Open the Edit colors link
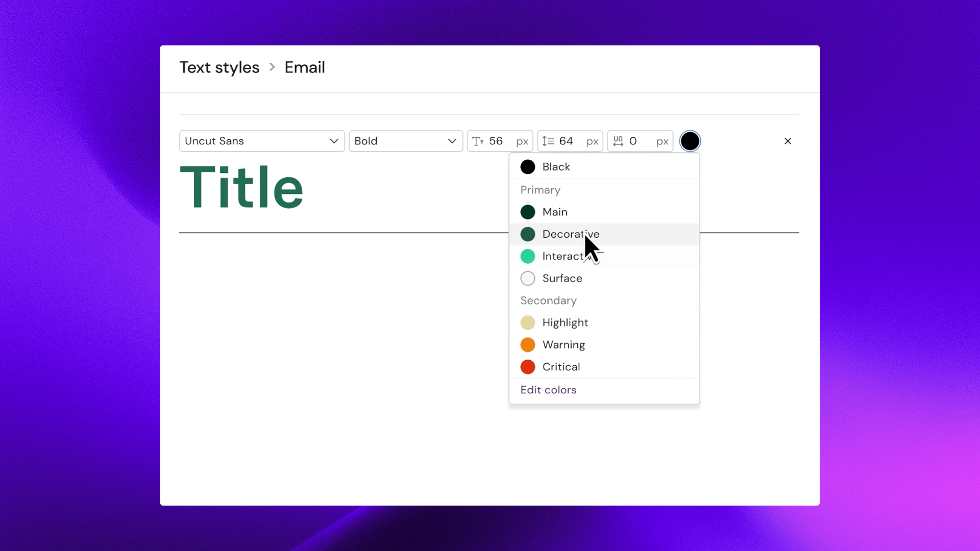The image size is (980, 551). click(548, 390)
